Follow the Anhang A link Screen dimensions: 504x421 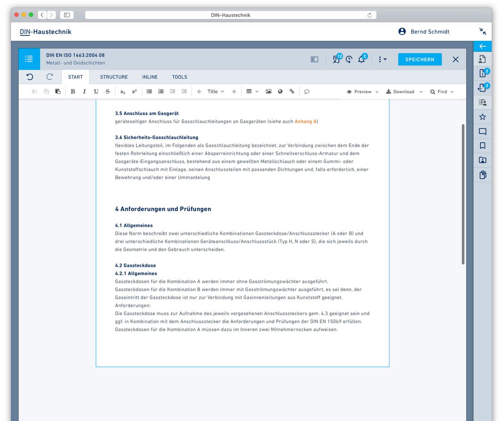306,121
